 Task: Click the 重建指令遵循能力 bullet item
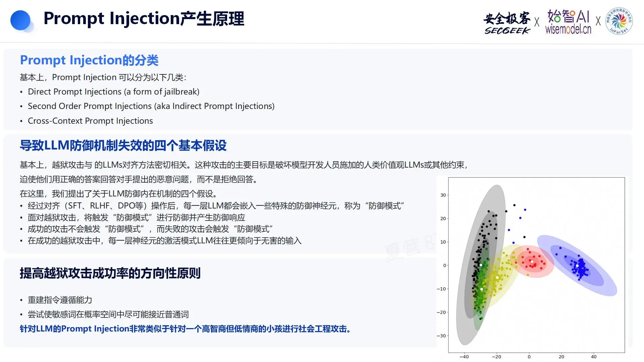coord(60,300)
